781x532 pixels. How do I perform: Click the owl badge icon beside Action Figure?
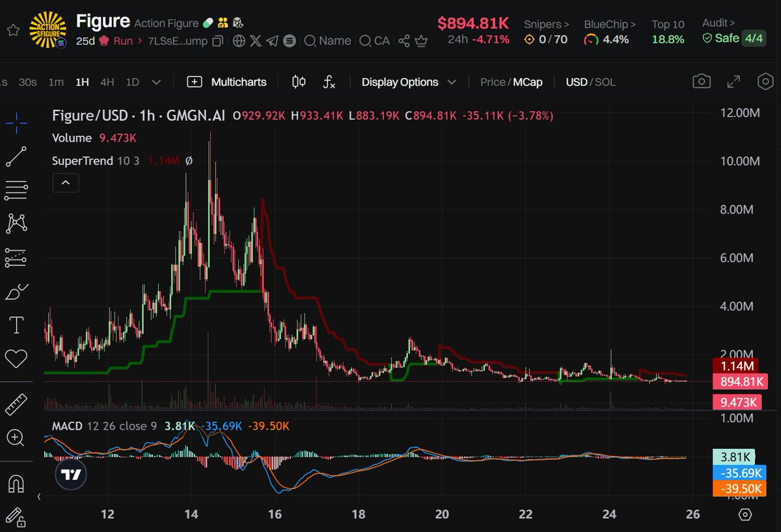(238, 23)
